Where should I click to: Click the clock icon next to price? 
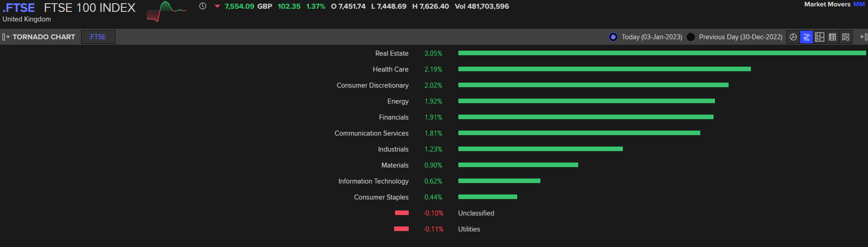pos(203,6)
